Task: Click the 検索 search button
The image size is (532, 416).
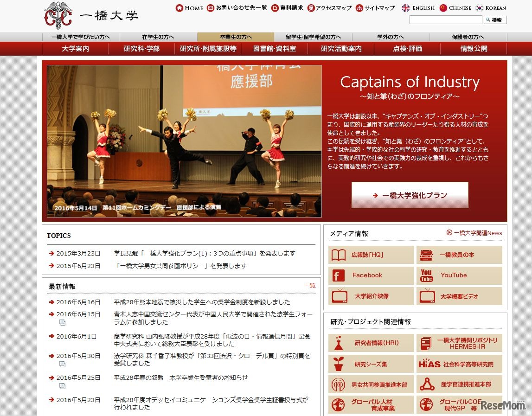Action: [495, 19]
